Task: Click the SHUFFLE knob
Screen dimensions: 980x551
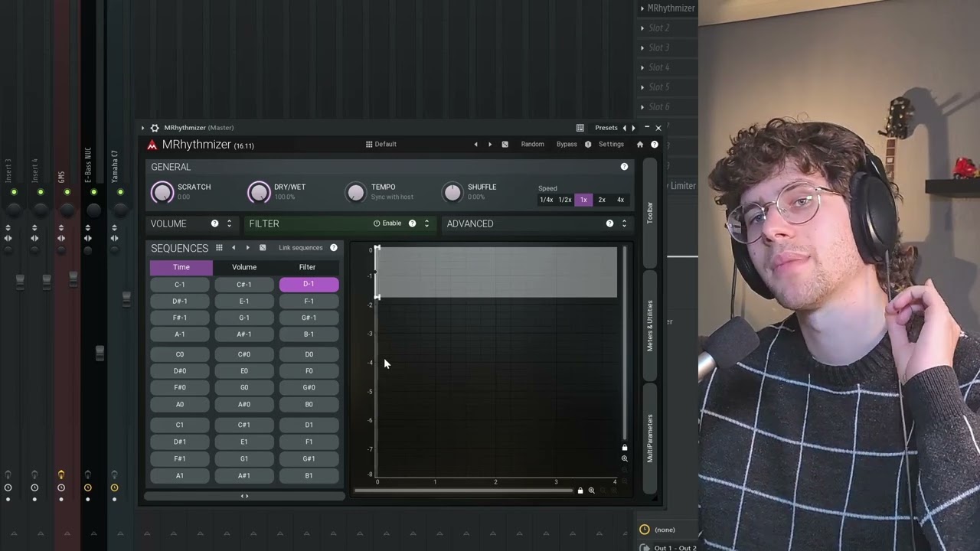Action: tap(452, 192)
